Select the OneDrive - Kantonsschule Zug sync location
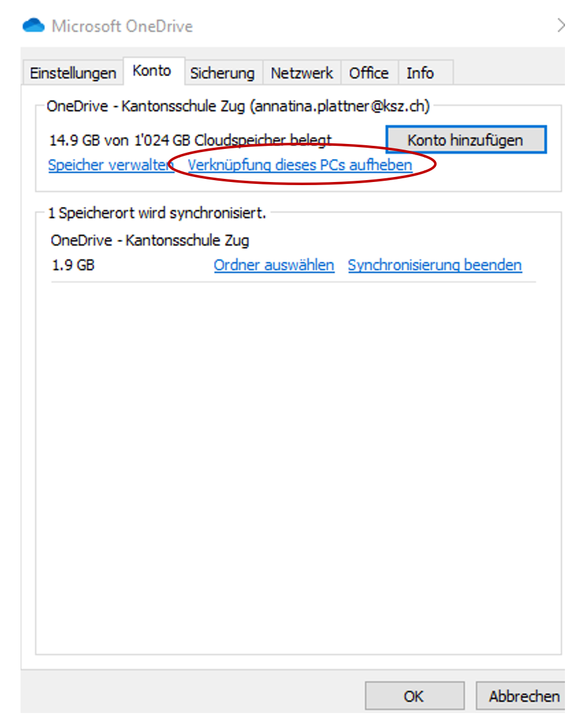 pos(150,240)
